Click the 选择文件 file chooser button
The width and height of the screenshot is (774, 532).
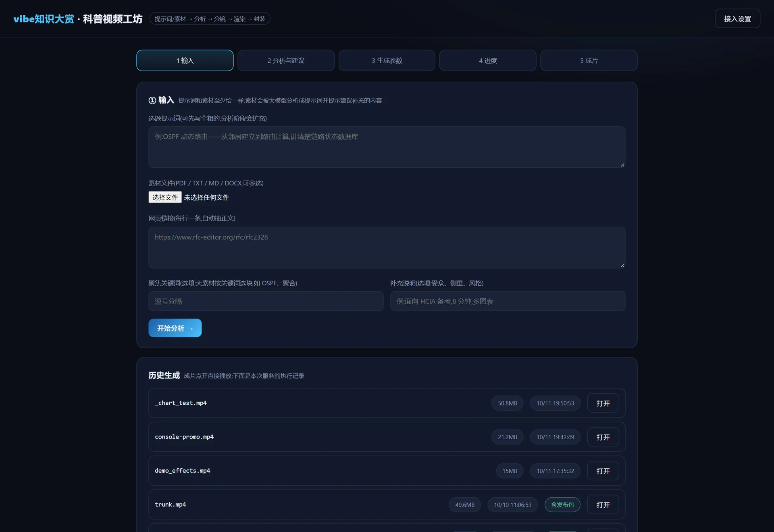click(165, 197)
